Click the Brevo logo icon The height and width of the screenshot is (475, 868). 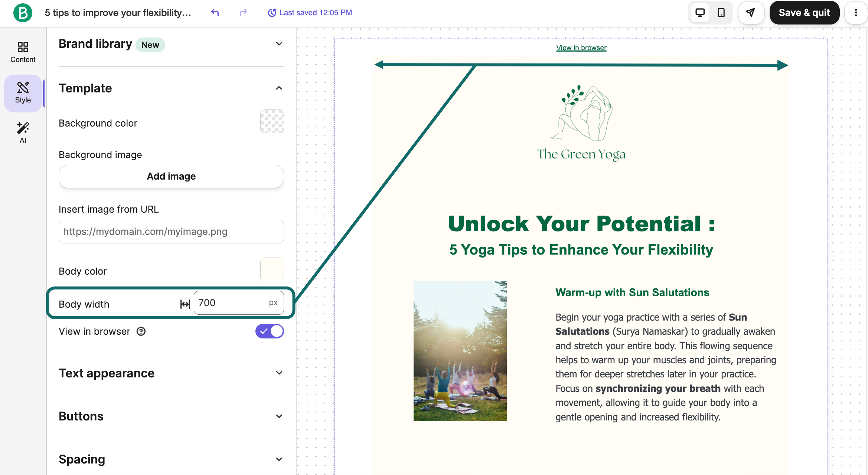point(23,13)
